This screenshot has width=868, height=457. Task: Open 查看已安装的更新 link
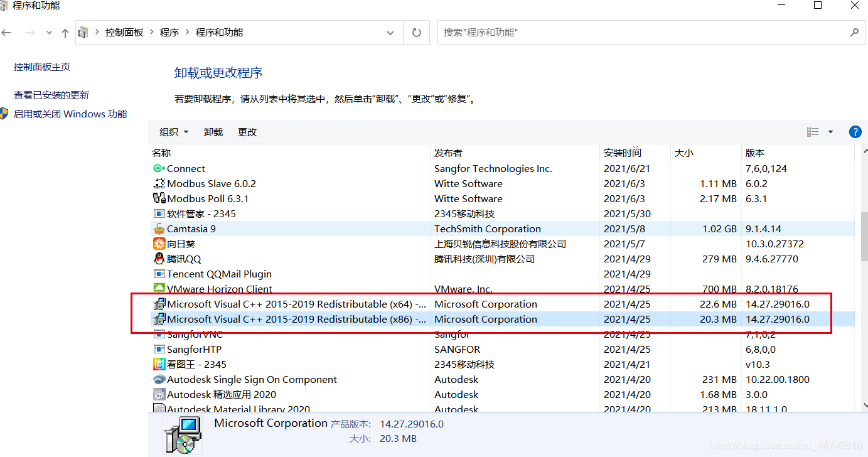[x=51, y=95]
